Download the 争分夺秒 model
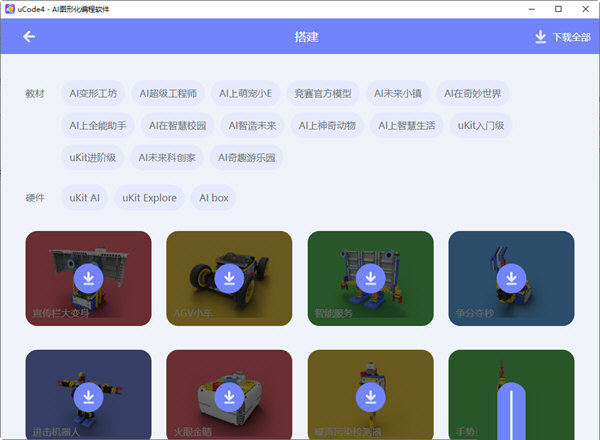The image size is (600, 440). (x=511, y=278)
